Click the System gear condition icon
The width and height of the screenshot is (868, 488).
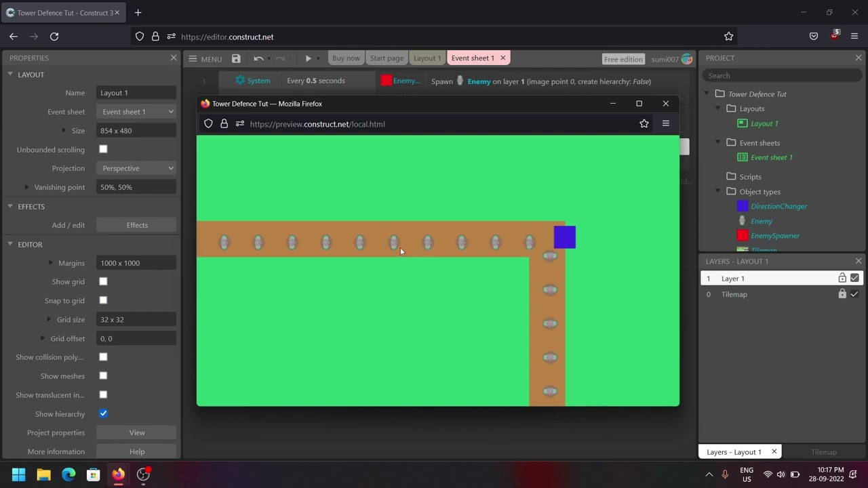tap(240, 80)
